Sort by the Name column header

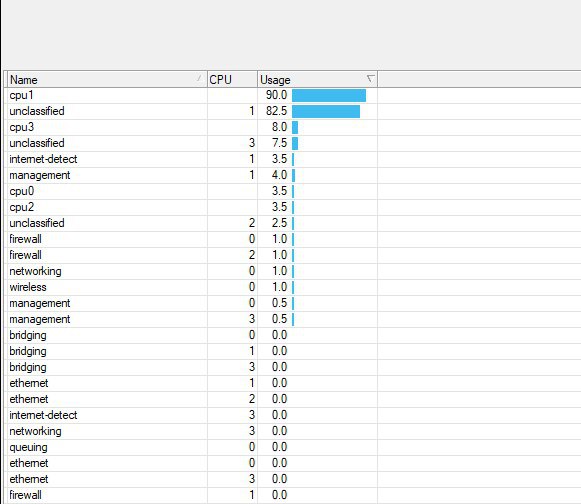[107, 79]
